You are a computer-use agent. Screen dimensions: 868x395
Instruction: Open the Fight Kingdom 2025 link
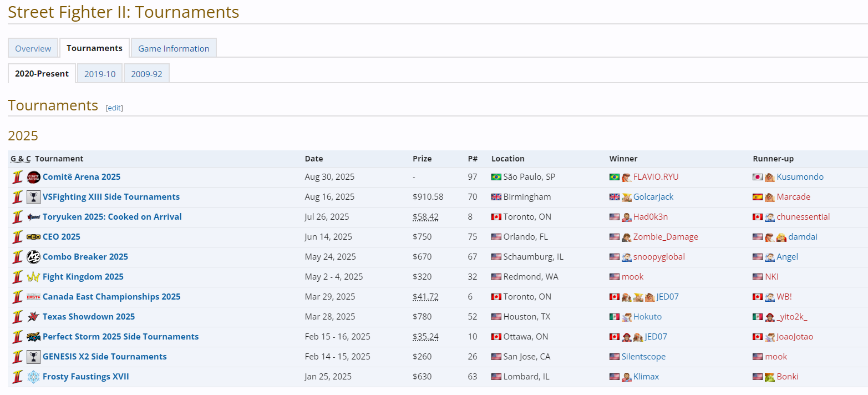pos(83,277)
